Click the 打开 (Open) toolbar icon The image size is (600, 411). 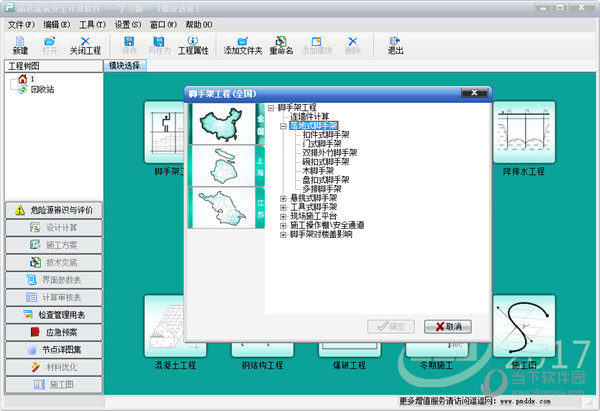pos(49,46)
